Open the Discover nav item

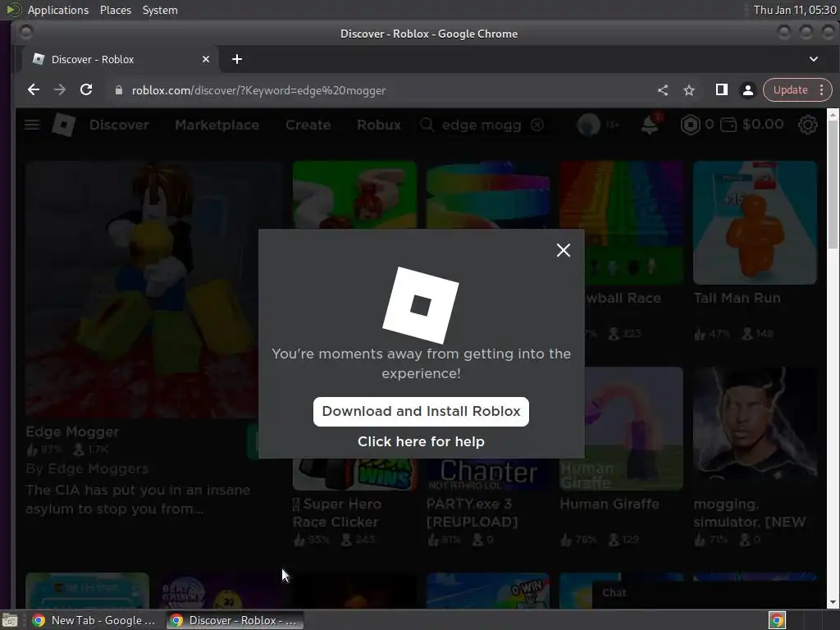119,125
